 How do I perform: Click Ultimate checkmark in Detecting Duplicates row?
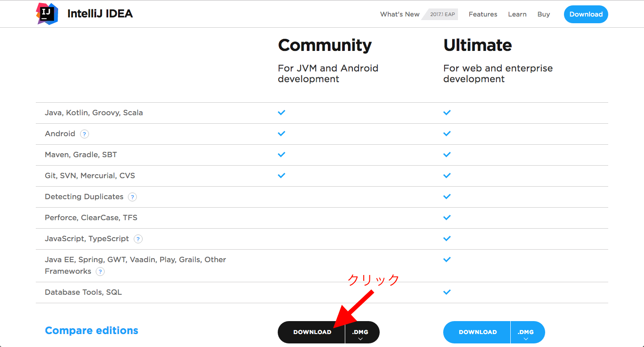(447, 196)
